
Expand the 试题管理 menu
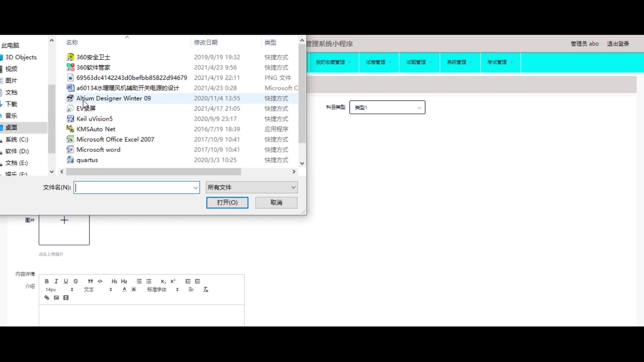pyautogui.click(x=419, y=62)
